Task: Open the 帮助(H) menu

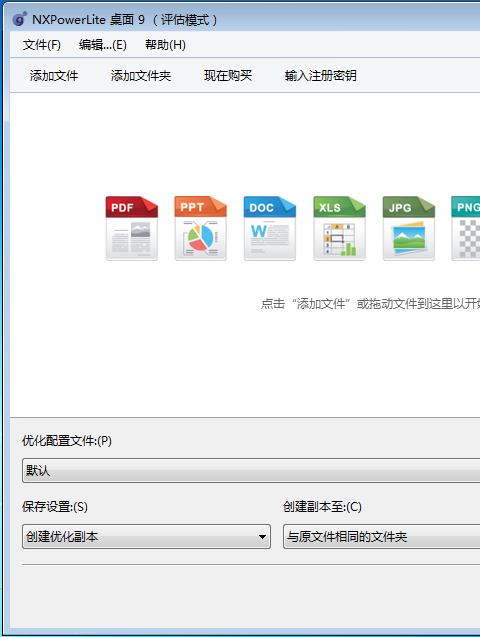Action: click(x=165, y=45)
